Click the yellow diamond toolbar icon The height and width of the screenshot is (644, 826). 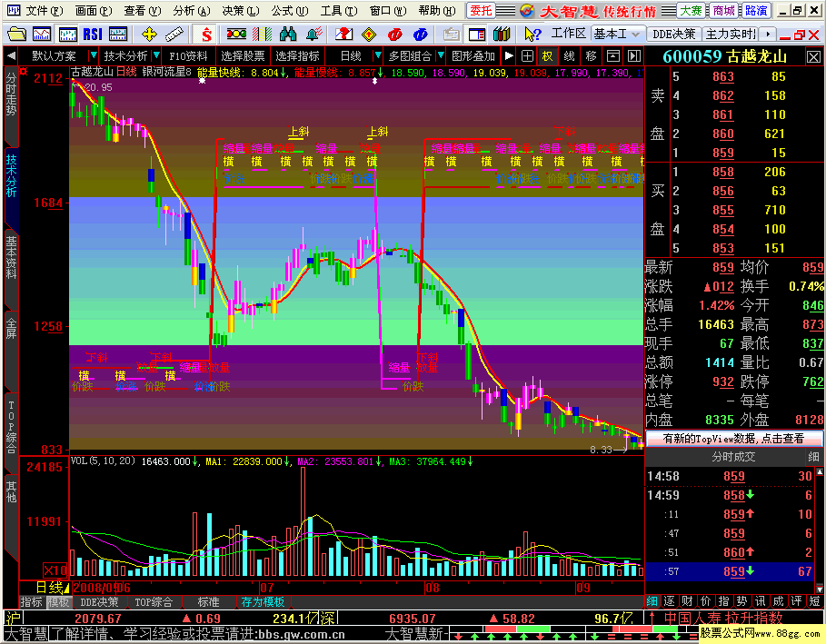tap(369, 35)
